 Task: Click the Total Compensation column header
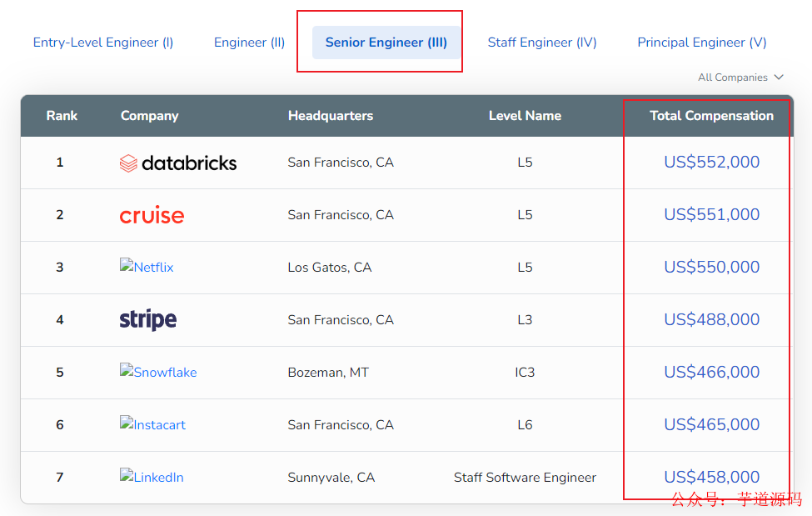pos(711,116)
